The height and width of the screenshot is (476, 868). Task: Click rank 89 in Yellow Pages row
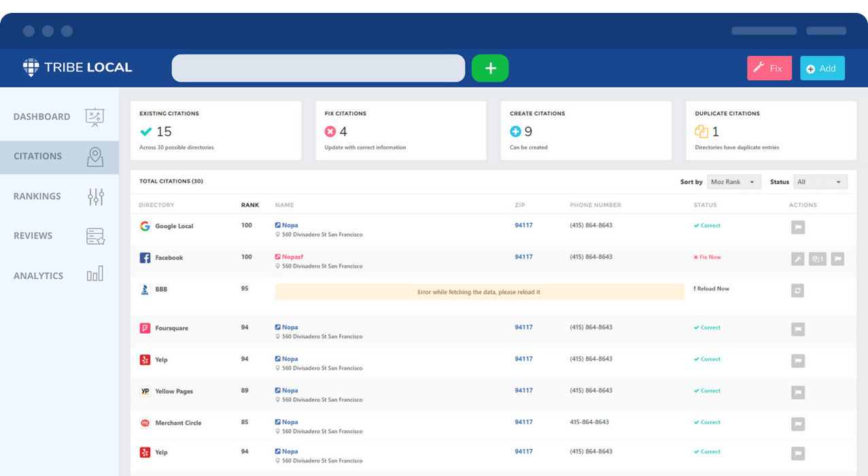pos(245,390)
